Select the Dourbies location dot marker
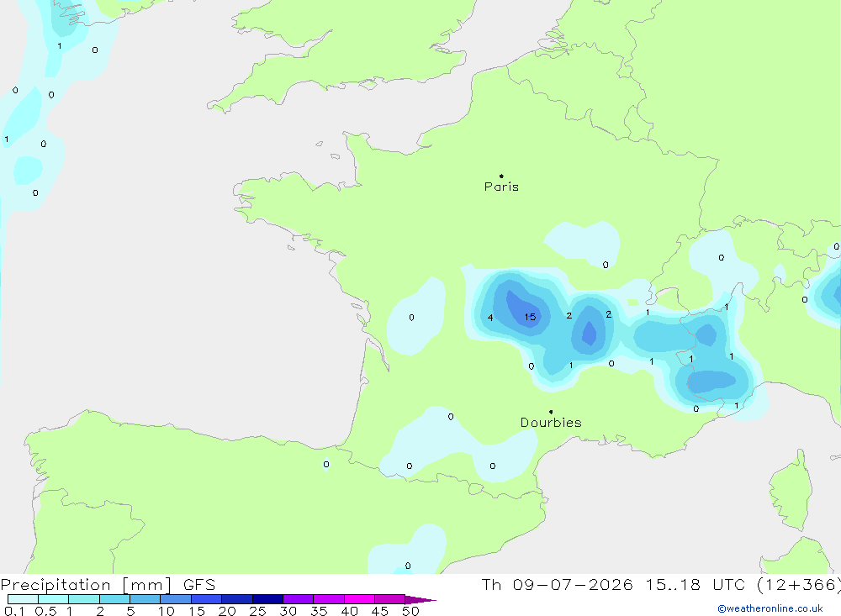 [551, 412]
